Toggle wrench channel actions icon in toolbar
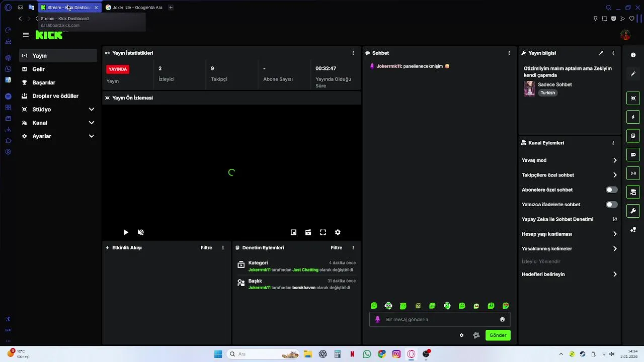Viewport: 644px width, 362px height. (x=633, y=211)
